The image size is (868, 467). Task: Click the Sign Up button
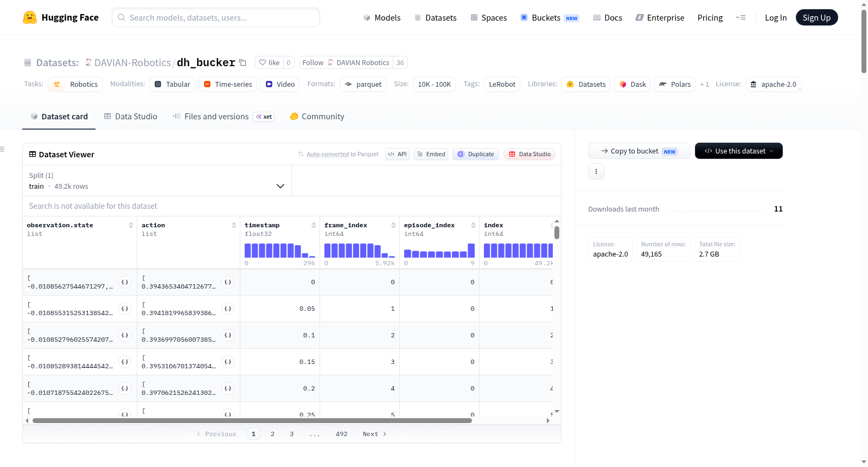tap(816, 17)
